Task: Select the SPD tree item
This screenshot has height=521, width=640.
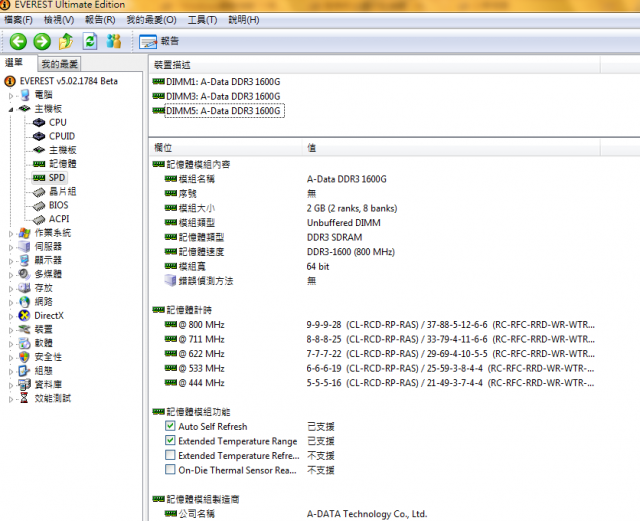Action: (x=57, y=178)
